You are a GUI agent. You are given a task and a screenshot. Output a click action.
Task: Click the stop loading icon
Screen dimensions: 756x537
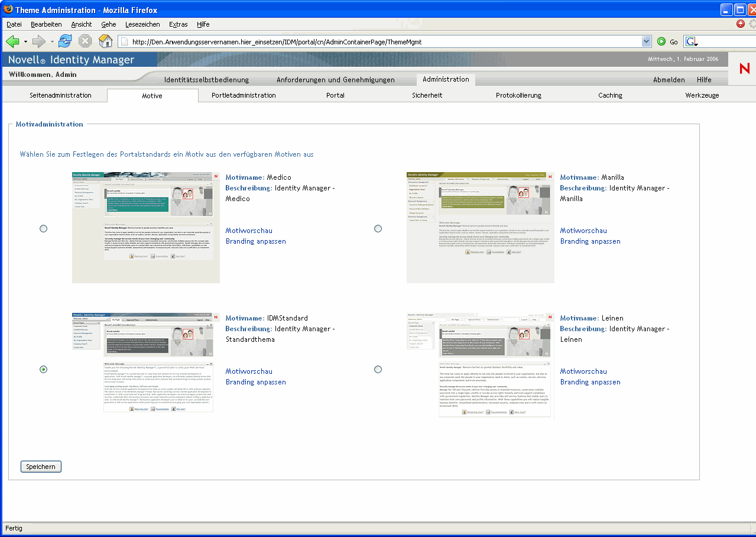(85, 41)
